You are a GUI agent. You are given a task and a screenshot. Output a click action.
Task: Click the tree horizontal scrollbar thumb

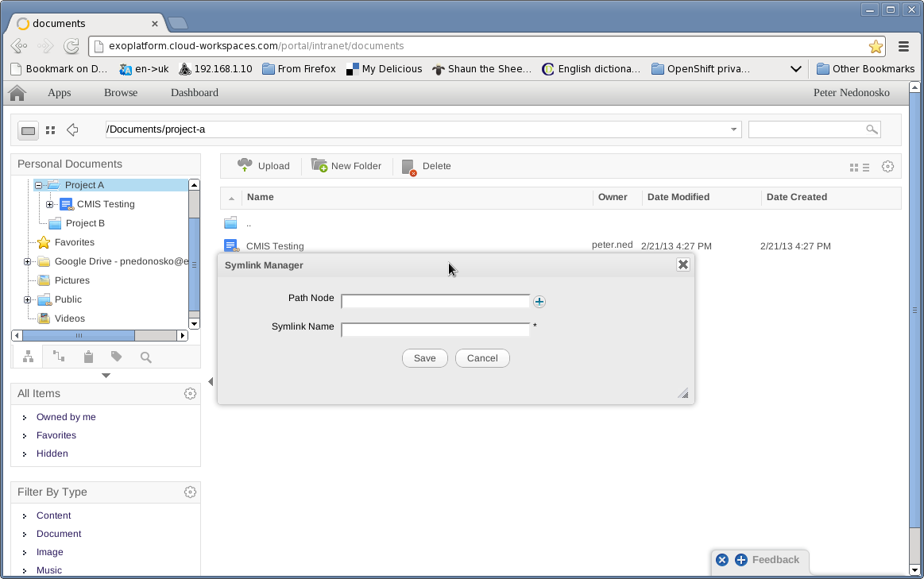(x=79, y=336)
